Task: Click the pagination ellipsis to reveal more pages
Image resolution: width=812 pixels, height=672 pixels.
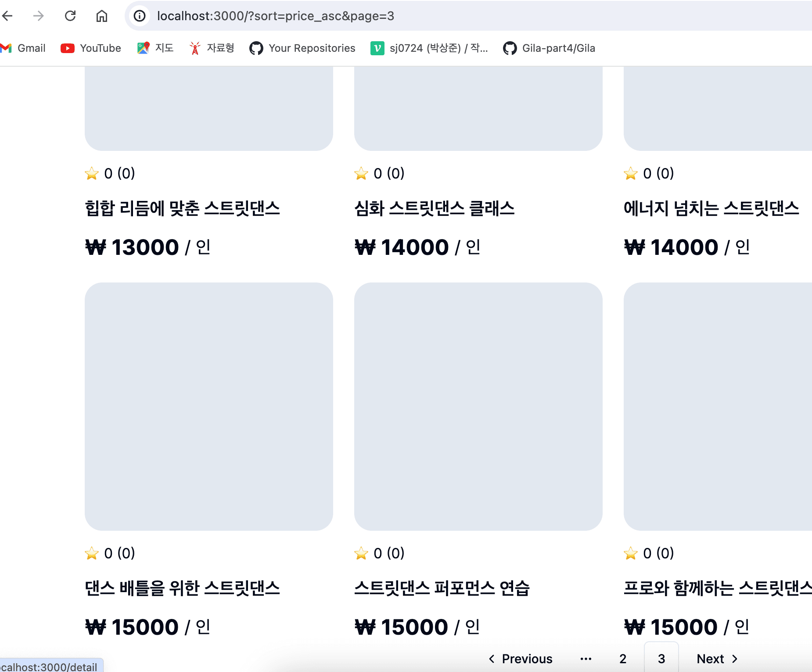Action: coord(586,658)
